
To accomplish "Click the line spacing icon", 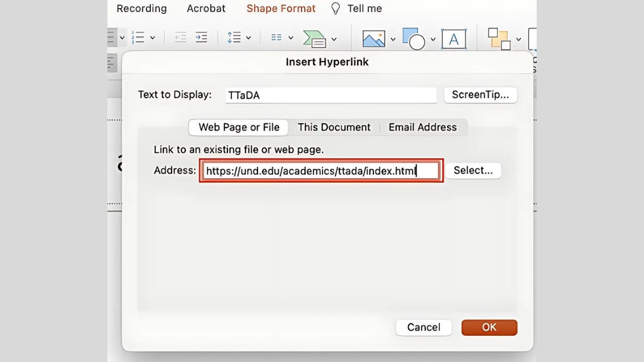I will 234,38.
